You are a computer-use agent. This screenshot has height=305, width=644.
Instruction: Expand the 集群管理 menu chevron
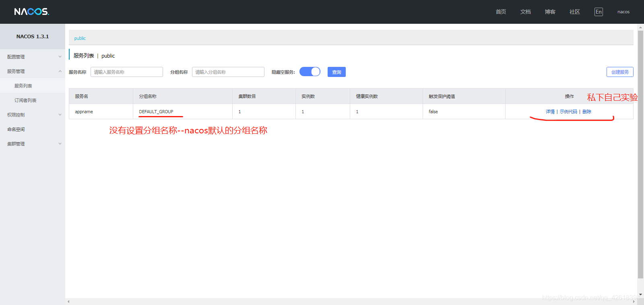(60, 144)
